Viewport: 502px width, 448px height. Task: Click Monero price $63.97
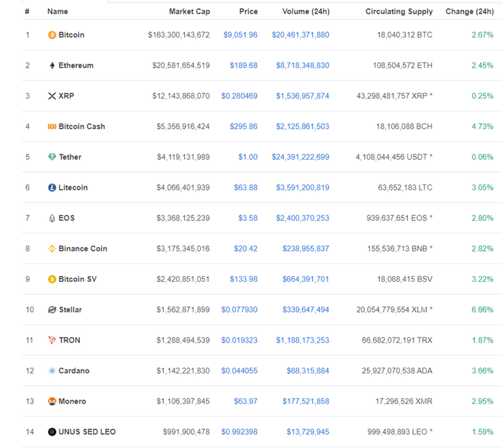tap(246, 402)
